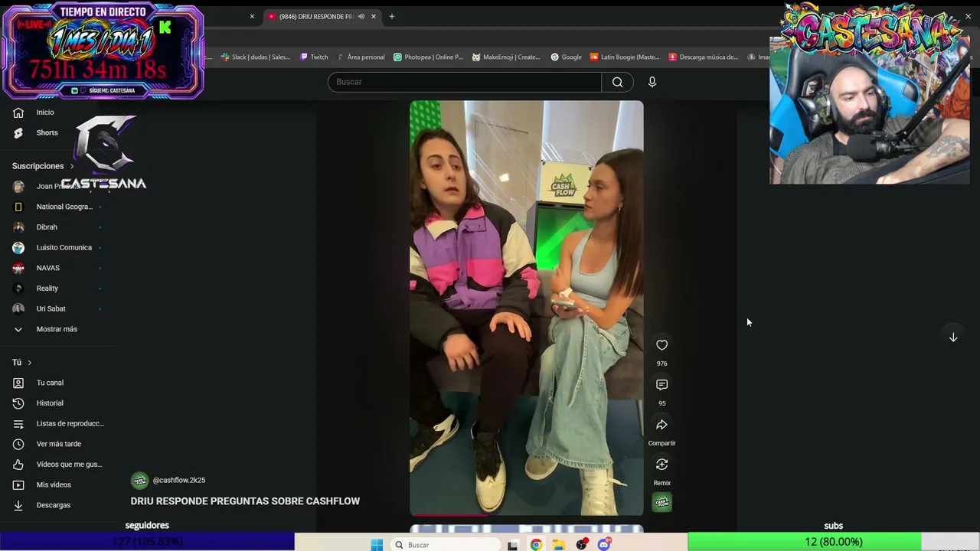Viewport: 980px width, 551px height.
Task: Like the Short with the heart icon
Action: coord(661,345)
